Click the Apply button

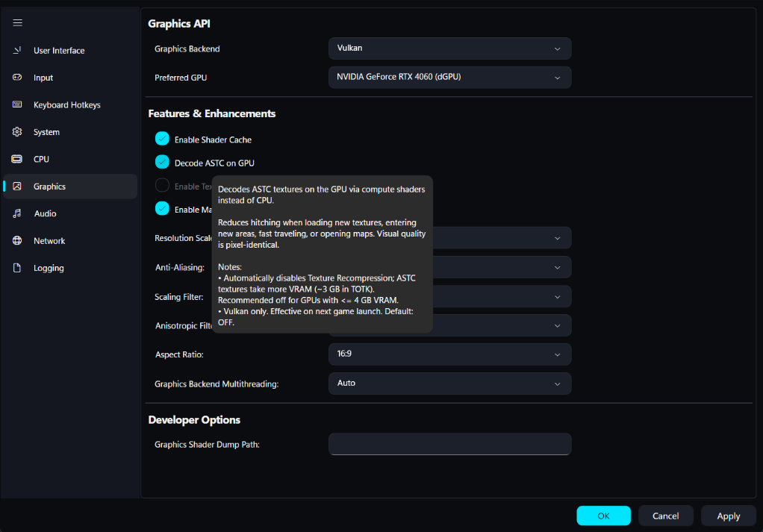click(x=728, y=516)
